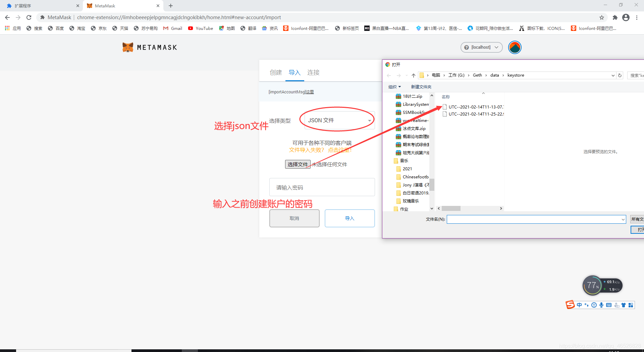Screen dimensions: 644x352
Task: Refresh the keystore folder listing
Action: [620, 75]
